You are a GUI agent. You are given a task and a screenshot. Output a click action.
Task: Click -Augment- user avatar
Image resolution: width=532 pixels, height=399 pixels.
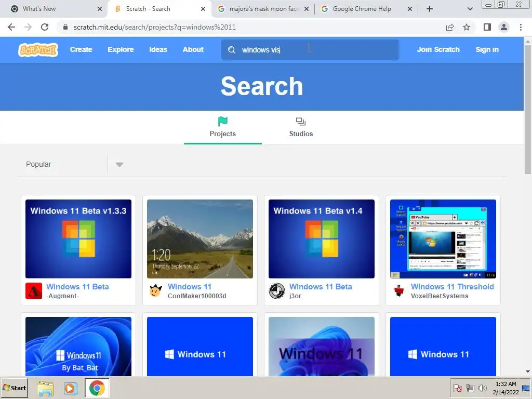click(x=34, y=291)
